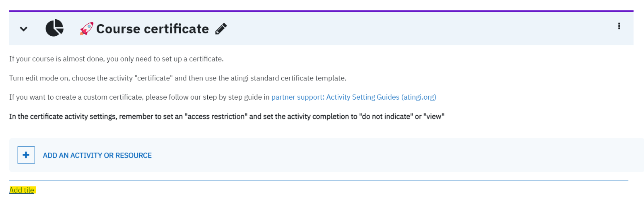
Task: Click the highlighted Add tile link
Action: pos(22,190)
